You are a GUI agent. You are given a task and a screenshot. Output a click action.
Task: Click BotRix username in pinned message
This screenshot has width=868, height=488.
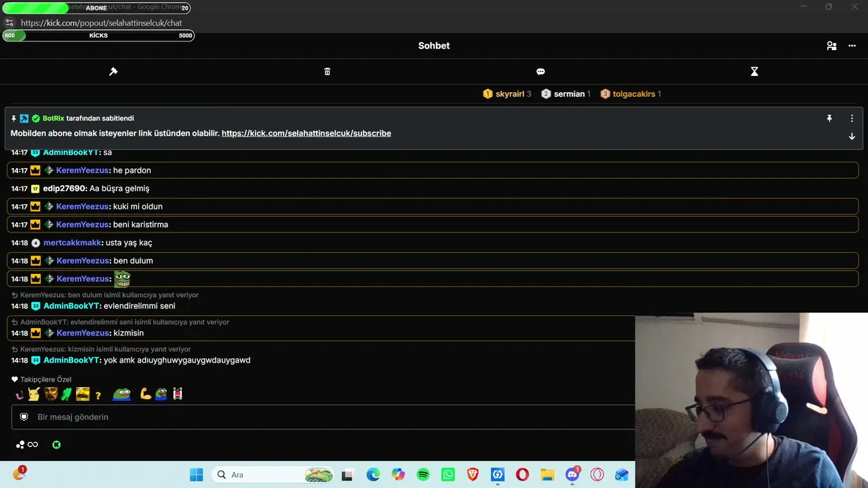[x=54, y=119]
